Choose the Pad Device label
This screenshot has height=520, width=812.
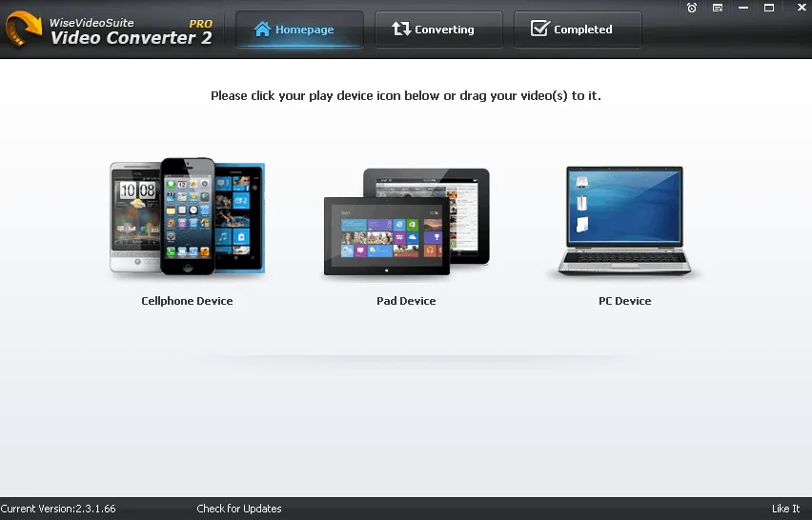(406, 301)
